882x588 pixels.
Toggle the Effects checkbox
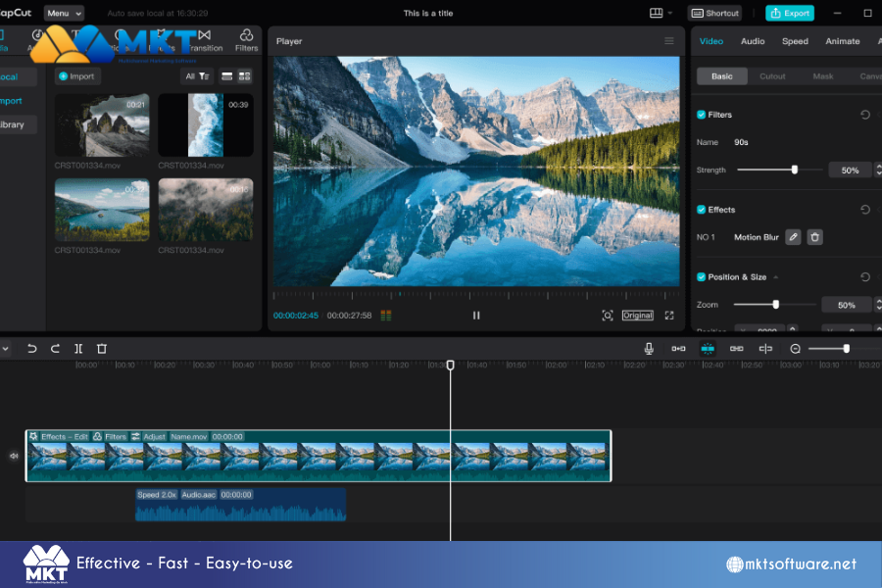[701, 210]
